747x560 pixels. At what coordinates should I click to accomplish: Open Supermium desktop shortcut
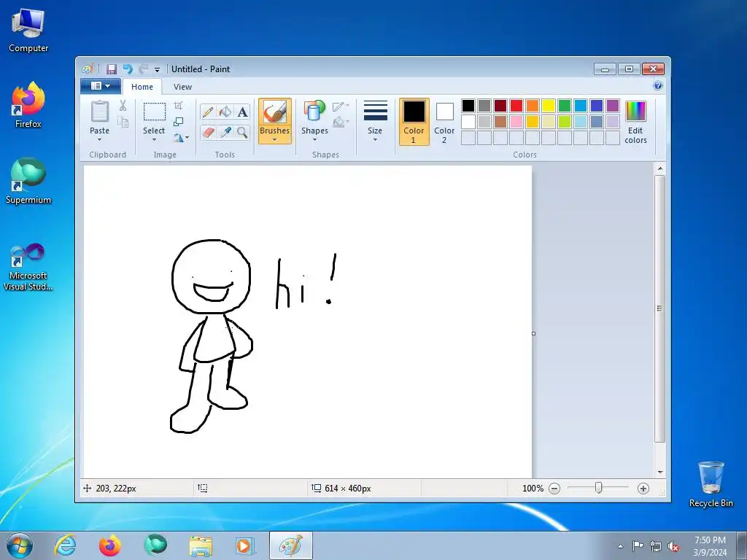tap(28, 181)
